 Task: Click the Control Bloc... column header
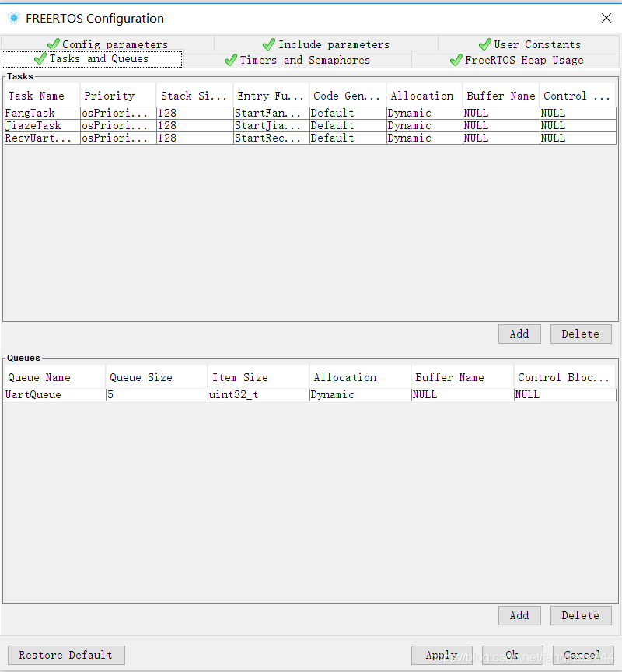click(565, 377)
